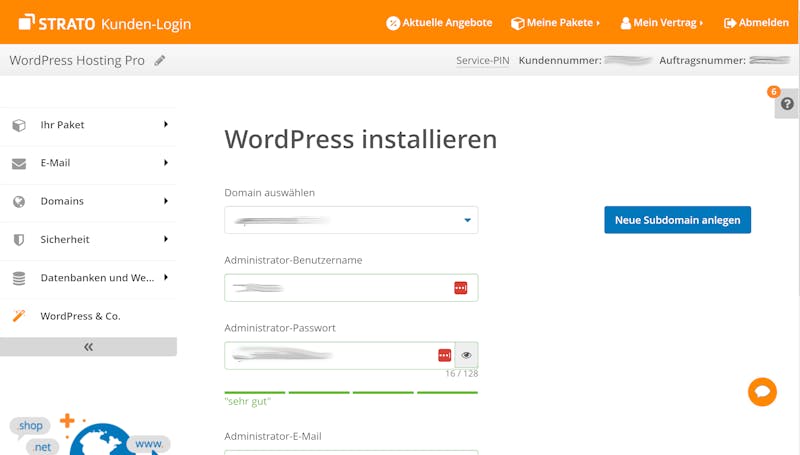Click the Domains globe icon
Image resolution: width=800 pixels, height=455 pixels.
pyautogui.click(x=19, y=201)
